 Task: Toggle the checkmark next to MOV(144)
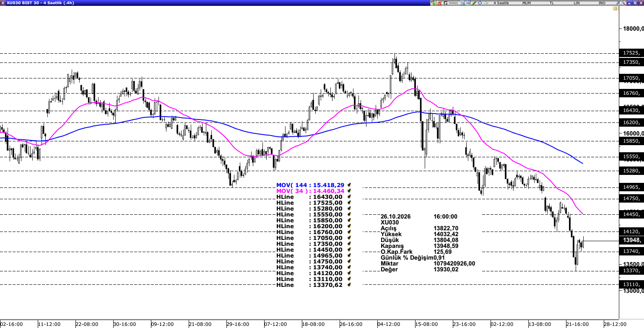click(349, 185)
